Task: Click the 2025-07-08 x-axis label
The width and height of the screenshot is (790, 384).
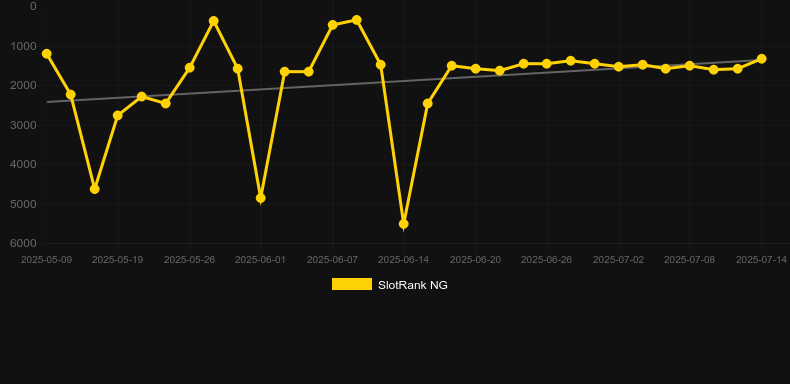Action: point(690,260)
